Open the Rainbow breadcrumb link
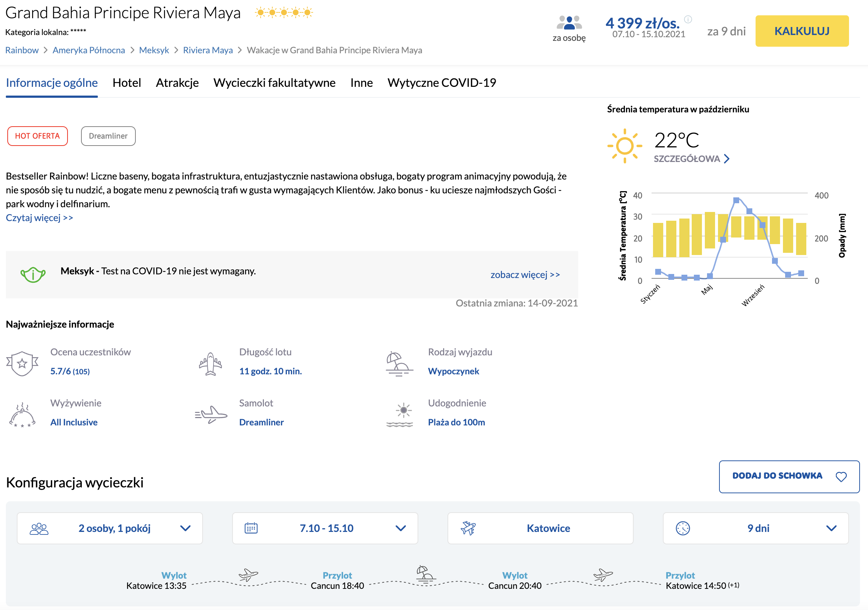 click(x=22, y=50)
